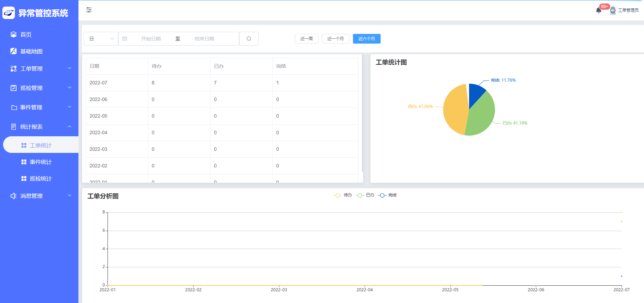This screenshot has height=303, width=644.
Task: Click the 已办: 41.18% pie label
Action: [x=515, y=123]
